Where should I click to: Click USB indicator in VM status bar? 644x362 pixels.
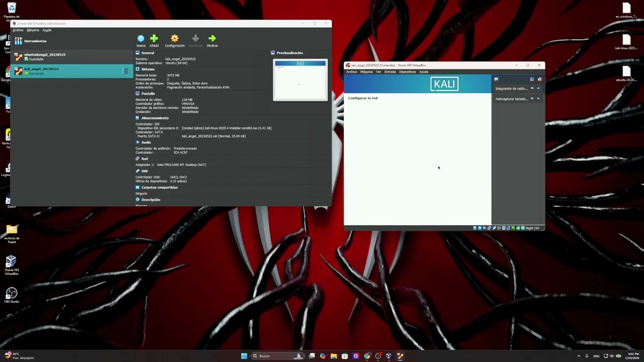[x=494, y=228]
